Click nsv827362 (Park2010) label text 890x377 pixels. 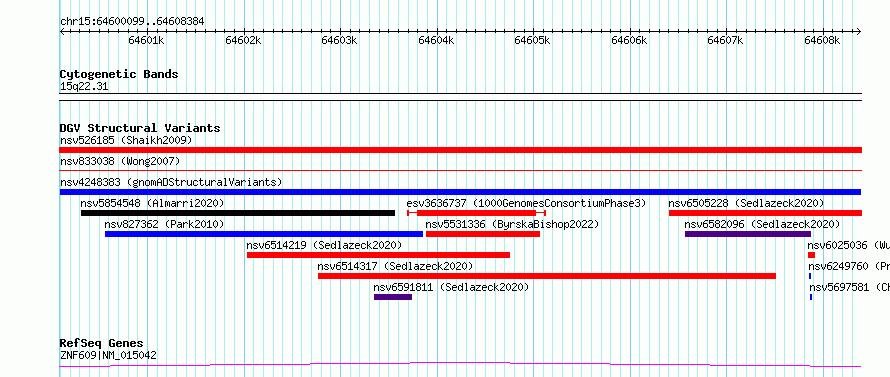point(164,224)
